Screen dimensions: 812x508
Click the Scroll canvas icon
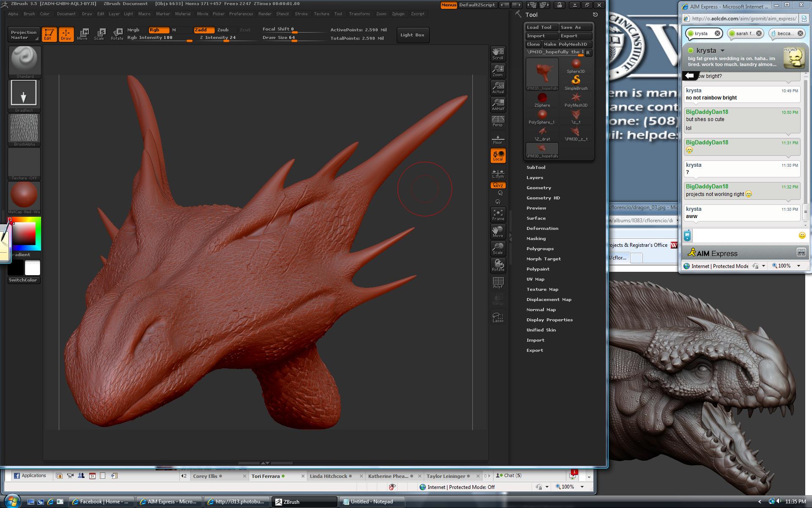click(498, 53)
